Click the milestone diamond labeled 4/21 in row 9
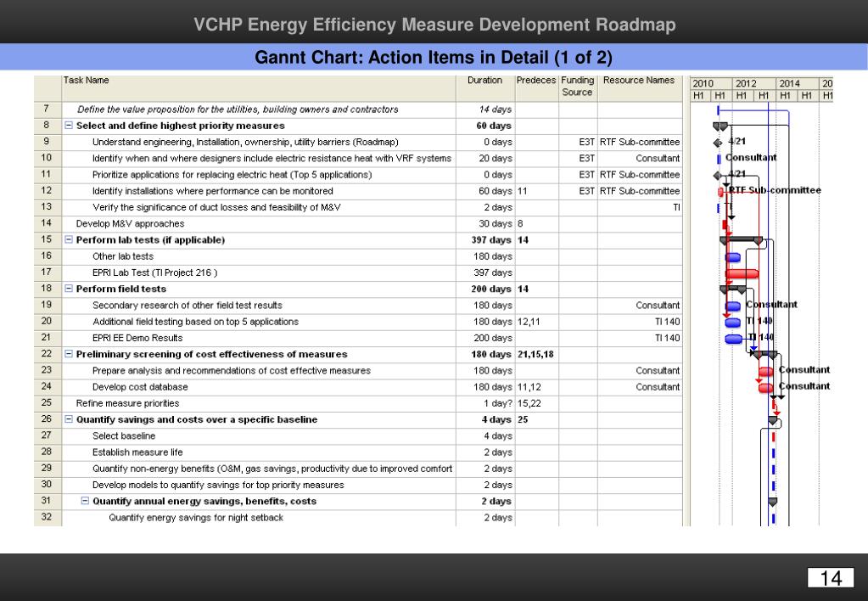The height and width of the screenshot is (601, 868). [718, 143]
